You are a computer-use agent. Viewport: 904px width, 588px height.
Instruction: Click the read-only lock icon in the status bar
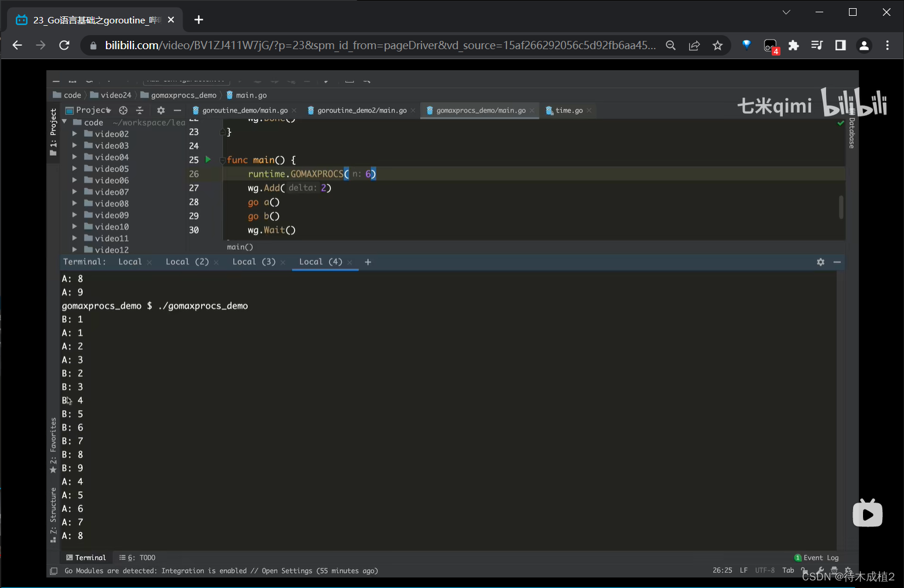(x=805, y=570)
